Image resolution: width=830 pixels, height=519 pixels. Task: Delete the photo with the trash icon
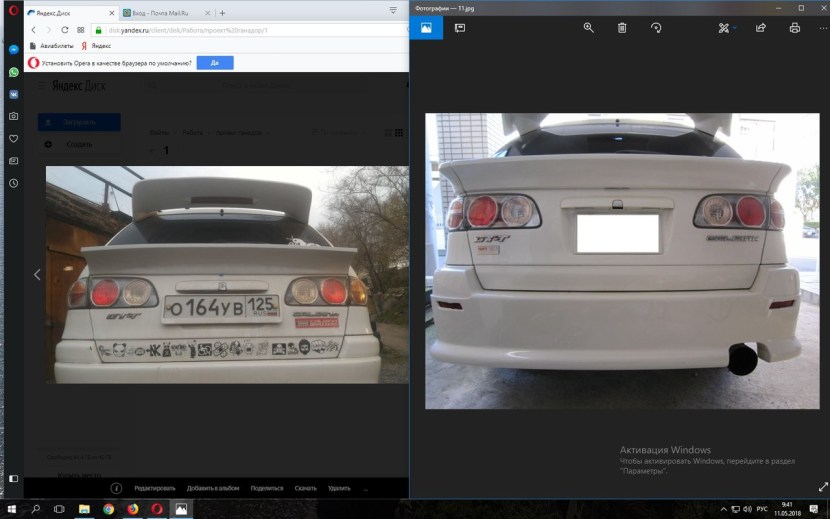point(622,28)
